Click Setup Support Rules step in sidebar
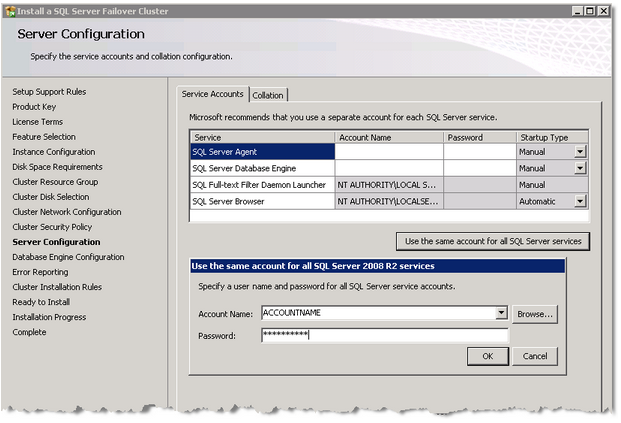Screen dimensions: 621x423 point(49,92)
